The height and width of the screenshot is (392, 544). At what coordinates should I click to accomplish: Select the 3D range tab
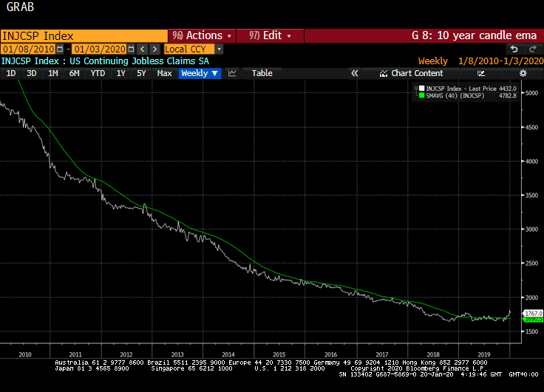[32, 73]
